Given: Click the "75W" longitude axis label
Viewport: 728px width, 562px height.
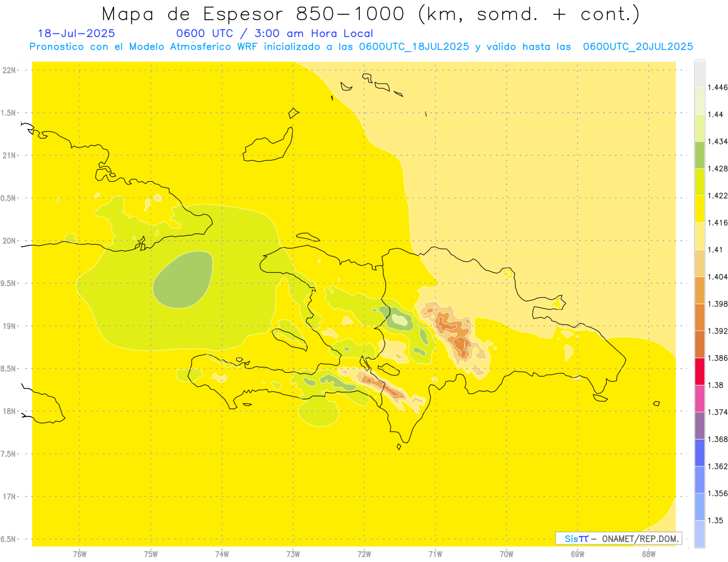Looking at the screenshot, I should (150, 554).
